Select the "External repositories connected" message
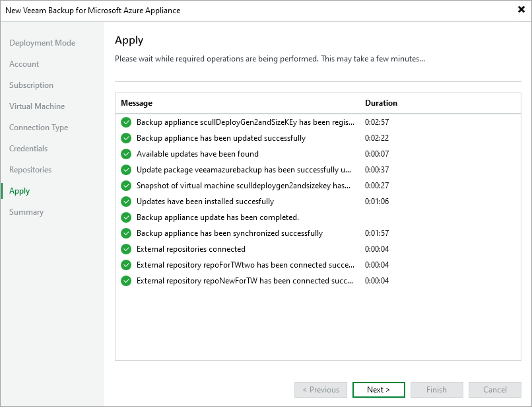The image size is (532, 407). pos(191,249)
